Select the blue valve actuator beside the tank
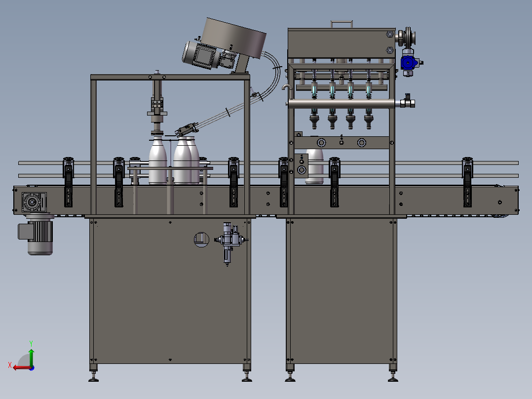 [x=409, y=64]
